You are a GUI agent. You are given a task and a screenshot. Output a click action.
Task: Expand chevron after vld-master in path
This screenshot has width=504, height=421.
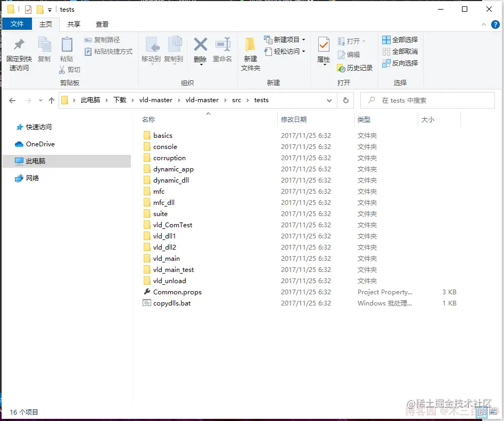(x=225, y=100)
